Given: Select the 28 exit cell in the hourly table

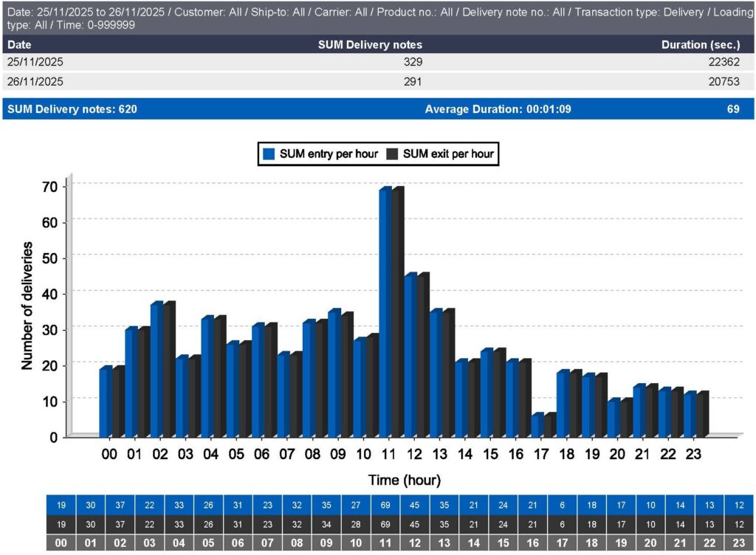Looking at the screenshot, I should pos(356,525).
